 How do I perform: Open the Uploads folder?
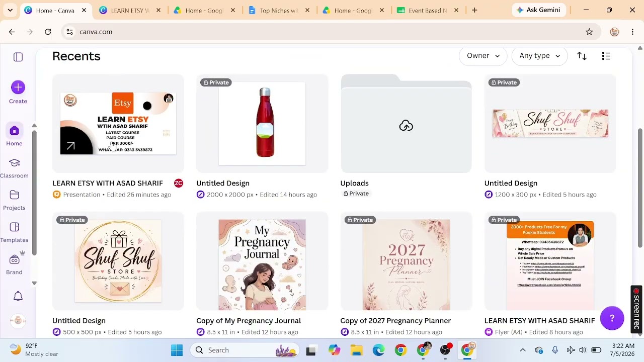[406, 123]
